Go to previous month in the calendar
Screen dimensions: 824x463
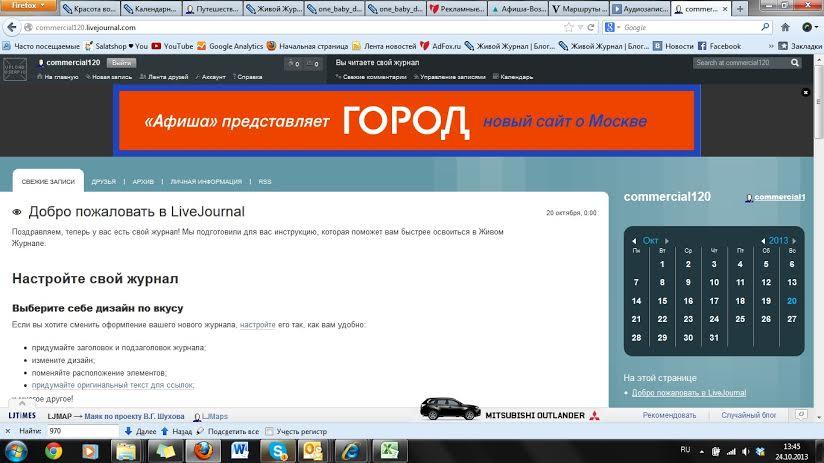[633, 241]
